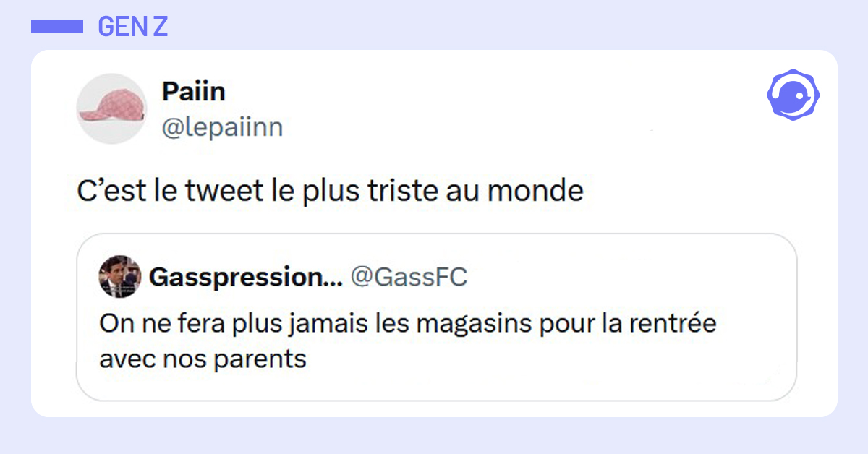Open Paiin's pink cap profile picture
The height and width of the screenshot is (454, 868).
[111, 108]
